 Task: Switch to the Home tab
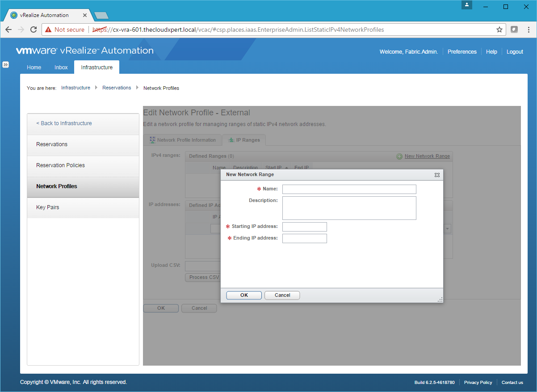[34, 67]
